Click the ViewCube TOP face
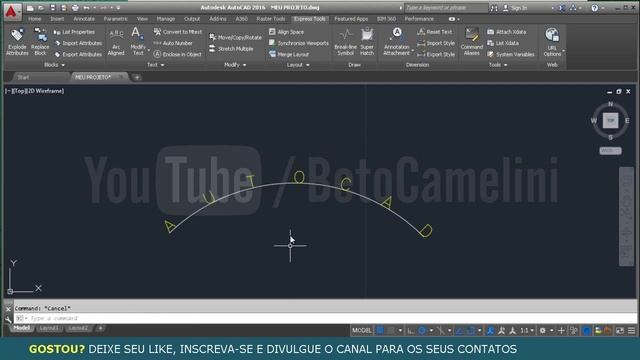This screenshot has width=640, height=360. tap(611, 120)
